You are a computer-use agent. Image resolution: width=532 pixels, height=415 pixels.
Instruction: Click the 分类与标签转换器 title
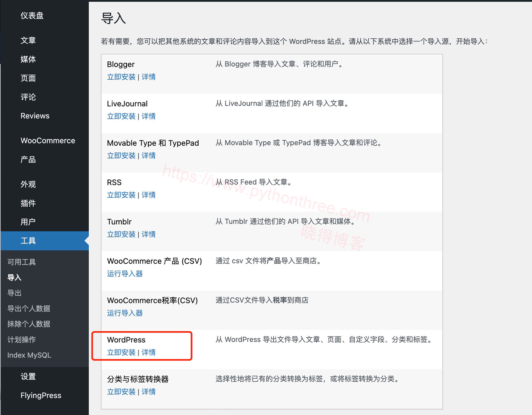click(x=138, y=379)
